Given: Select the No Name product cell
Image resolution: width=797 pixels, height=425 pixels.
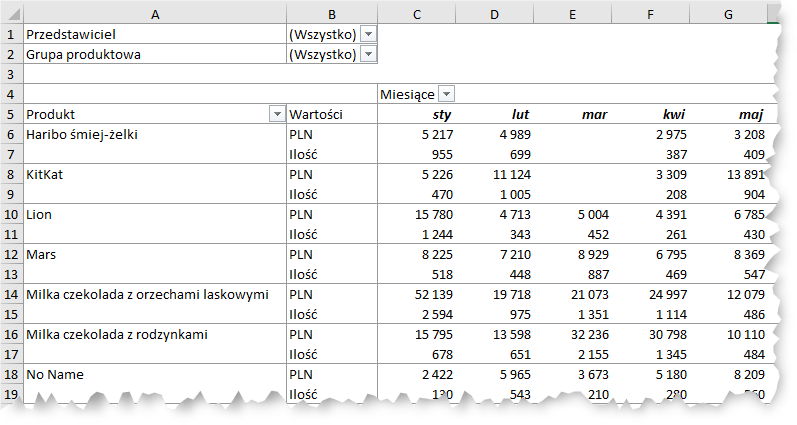Looking at the screenshot, I should pos(155,374).
